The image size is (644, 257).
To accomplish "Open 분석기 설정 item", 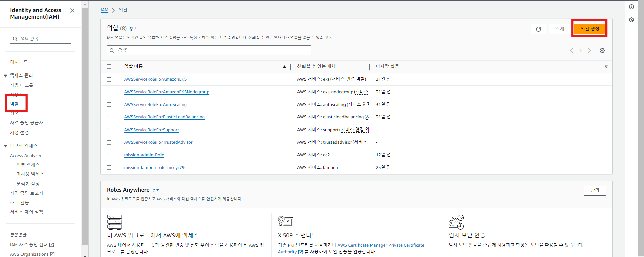I will pyautogui.click(x=28, y=184).
